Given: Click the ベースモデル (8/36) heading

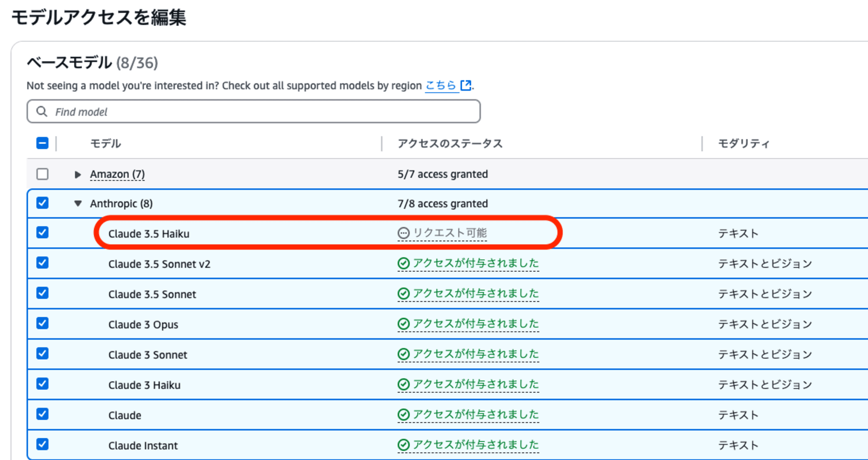Looking at the screenshot, I should 92,62.
